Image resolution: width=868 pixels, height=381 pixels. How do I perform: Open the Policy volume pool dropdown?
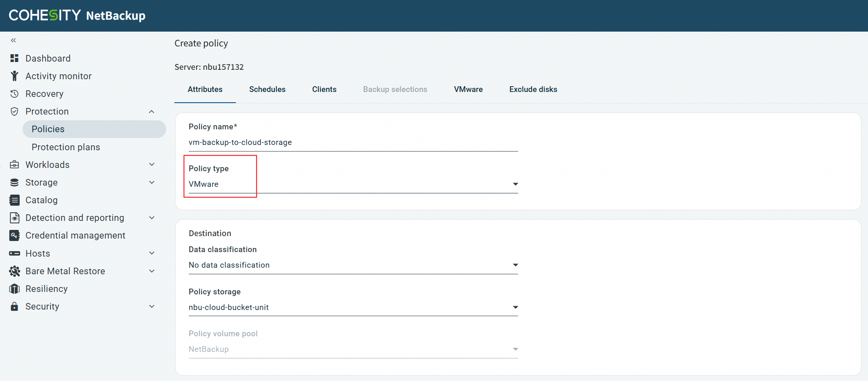(353, 349)
